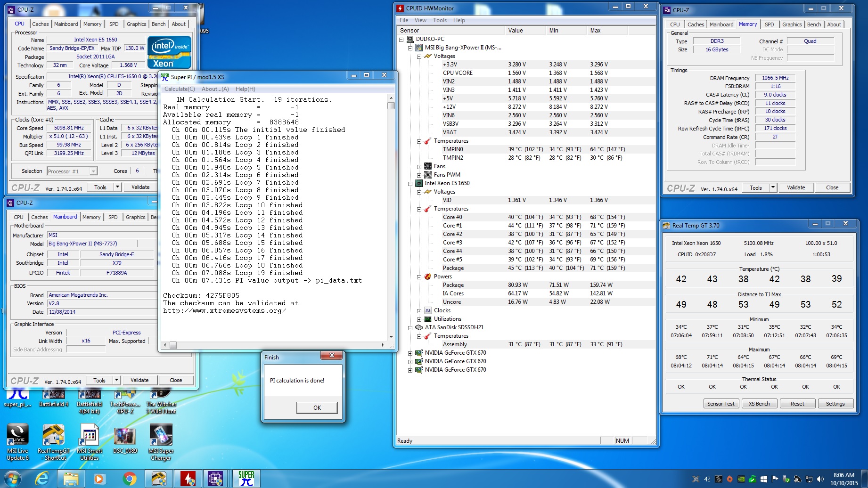Switch to the SPD tab in Memory CPU-Z window
This screenshot has width=868, height=488.
click(770, 24)
